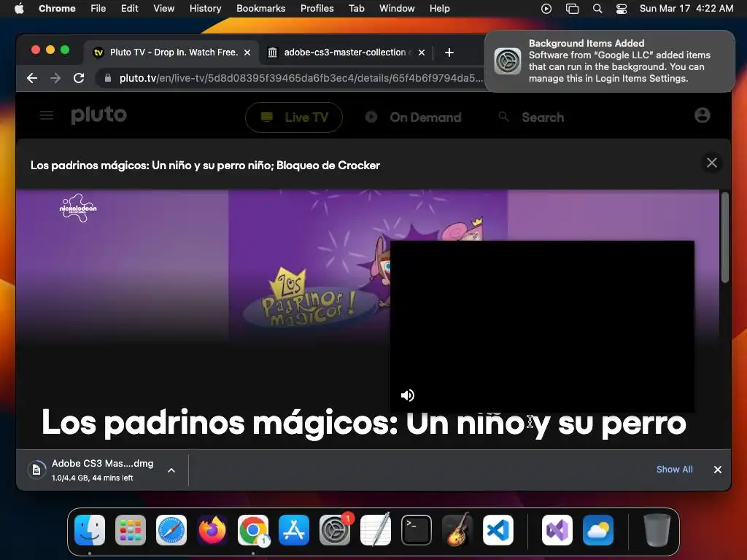Viewport: 747px width, 560px height.
Task: Click the Stage Manager menu bar icon
Action: [572, 9]
